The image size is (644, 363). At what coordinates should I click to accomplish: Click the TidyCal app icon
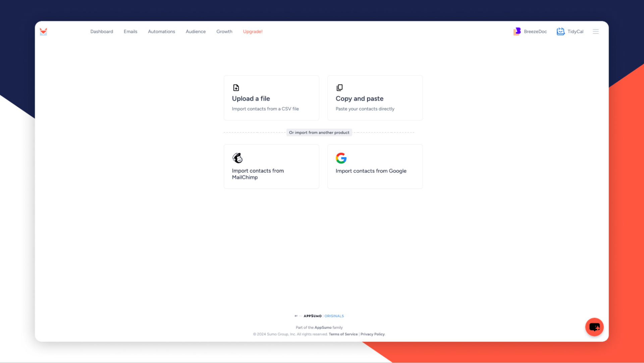click(x=560, y=32)
